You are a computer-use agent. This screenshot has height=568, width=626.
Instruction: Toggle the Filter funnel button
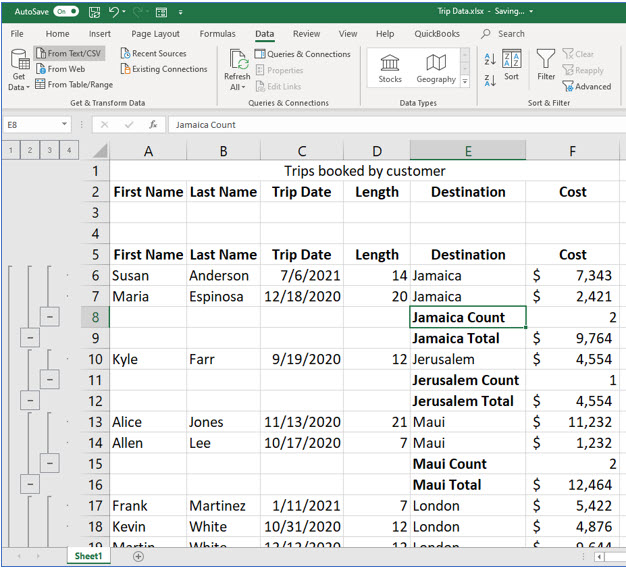coord(546,65)
